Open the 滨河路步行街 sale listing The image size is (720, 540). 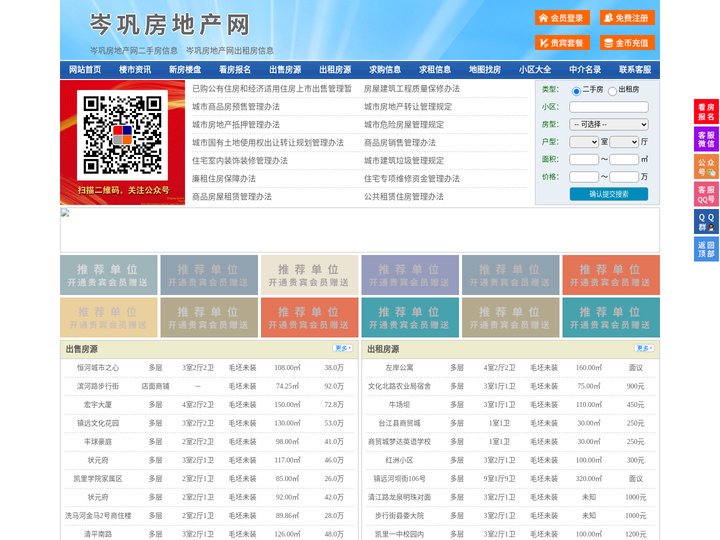(x=98, y=386)
